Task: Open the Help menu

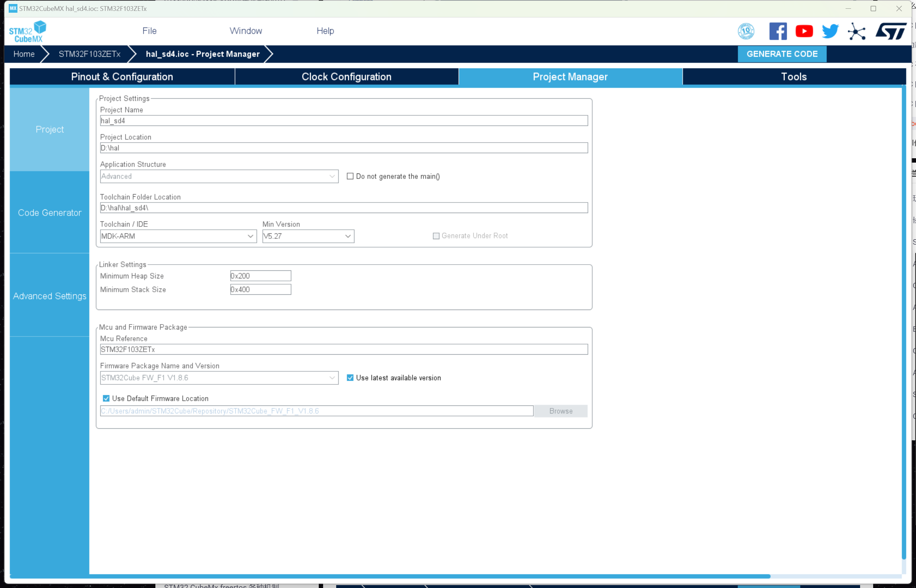Action: click(x=325, y=31)
